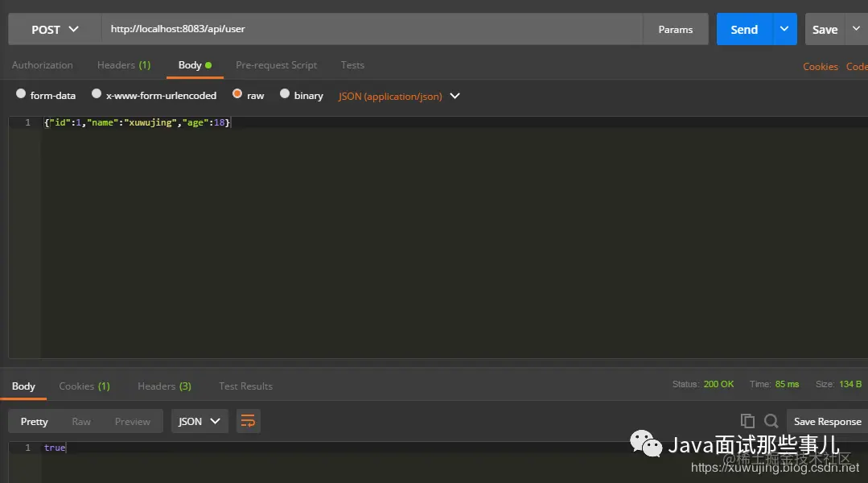The image size is (868, 483).
Task: Select the binary body type
Action: pos(285,93)
